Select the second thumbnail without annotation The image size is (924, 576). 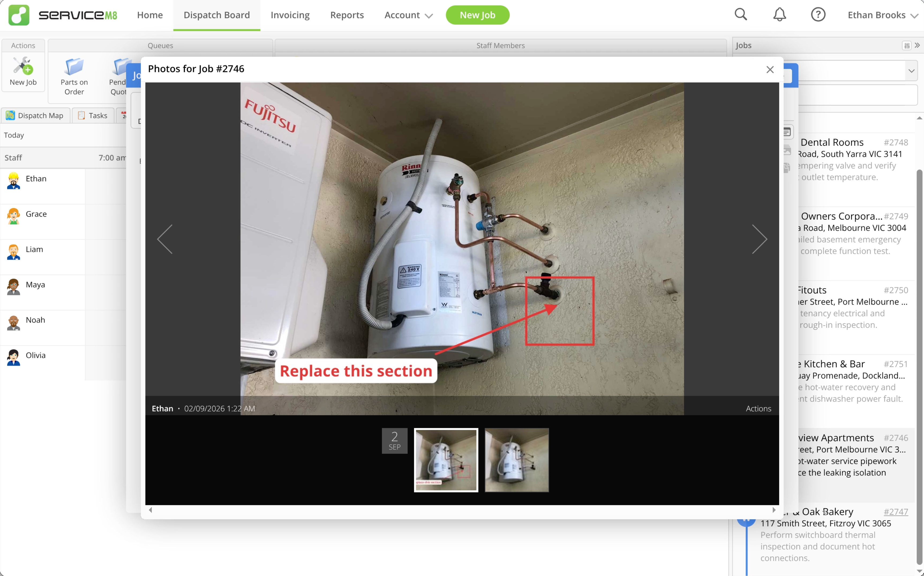[x=517, y=460]
